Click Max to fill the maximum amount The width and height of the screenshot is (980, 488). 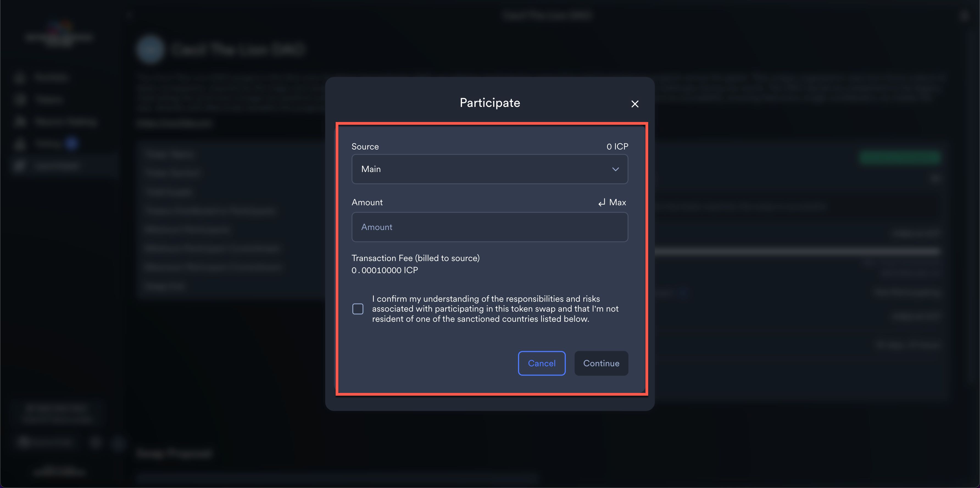617,202
